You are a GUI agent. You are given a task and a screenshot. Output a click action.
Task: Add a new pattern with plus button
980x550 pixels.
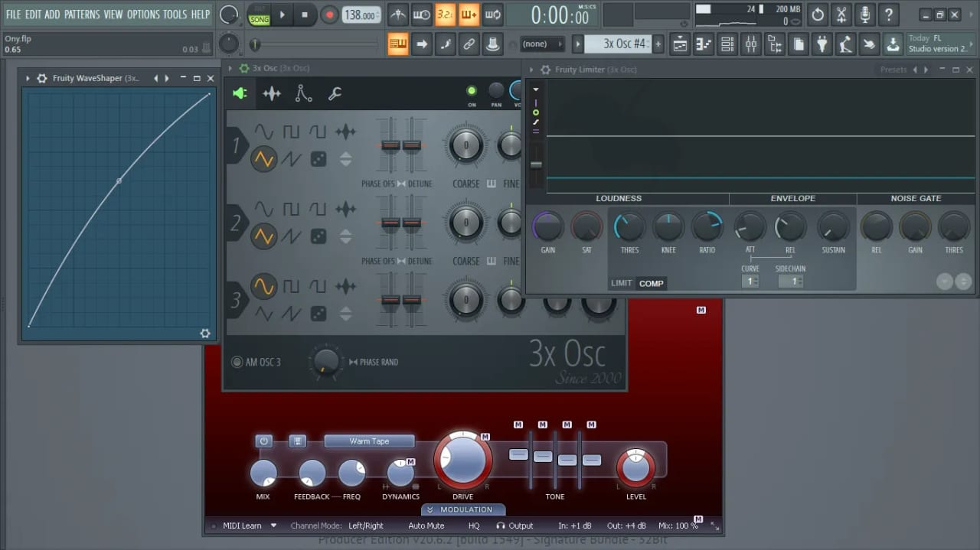click(658, 44)
